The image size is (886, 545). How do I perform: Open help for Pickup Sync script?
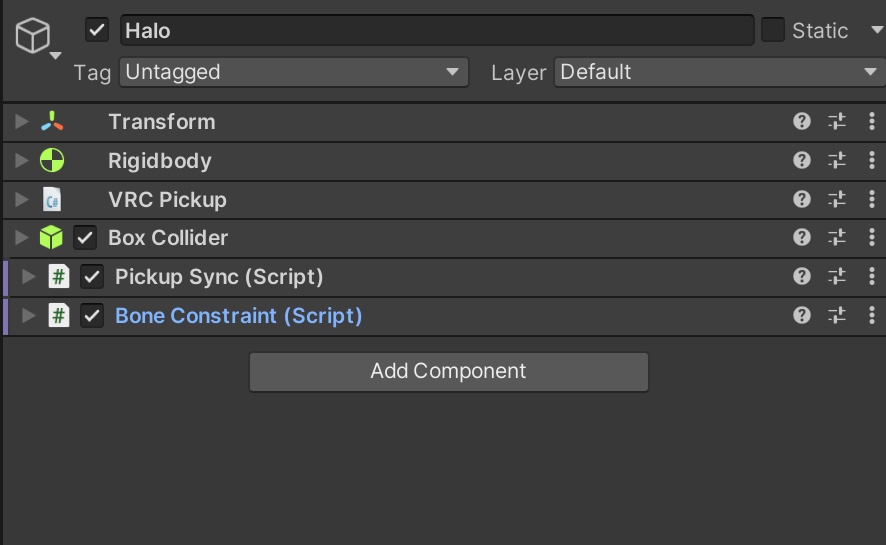click(801, 277)
